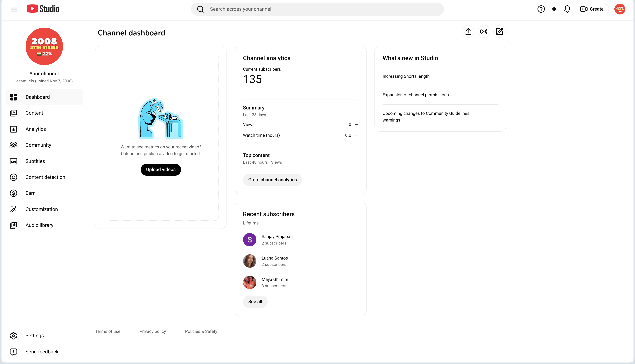Click the Content detection copyright icon
Image resolution: width=635 pixels, height=364 pixels.
pyautogui.click(x=14, y=177)
